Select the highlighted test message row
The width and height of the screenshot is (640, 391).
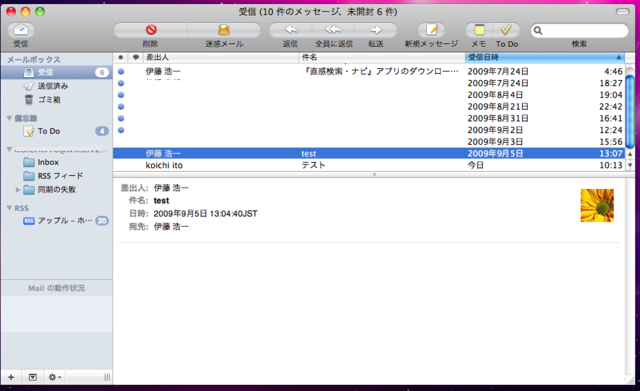(369, 153)
